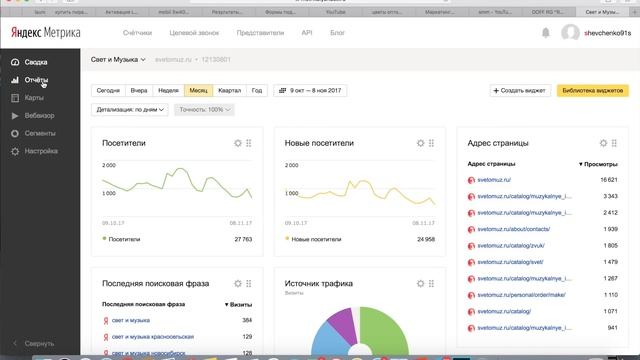This screenshot has height=360, width=640.
Task: Click drag handle of Новые посетители widget
Action: [431, 143]
